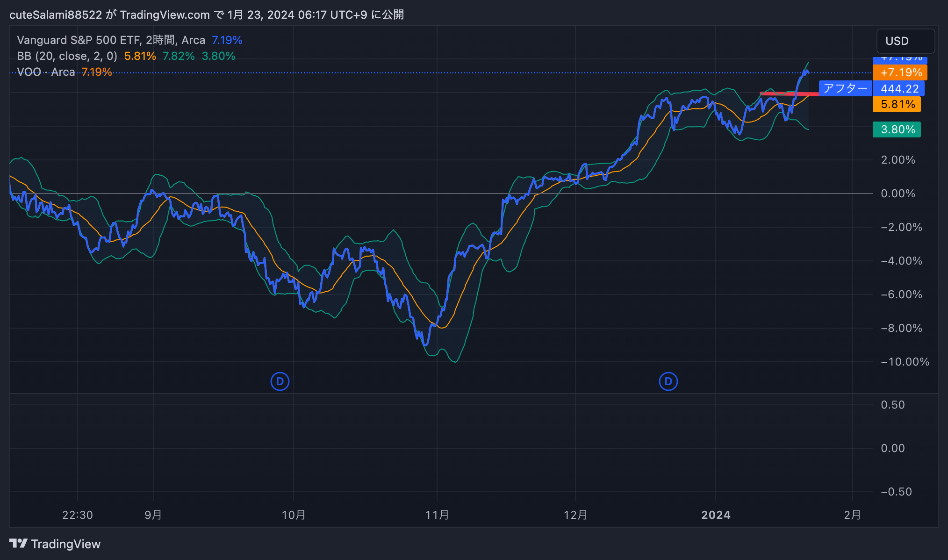Select the red horizontal line drawing on the chart
Screen dimensions: 948x560
[x=790, y=94]
